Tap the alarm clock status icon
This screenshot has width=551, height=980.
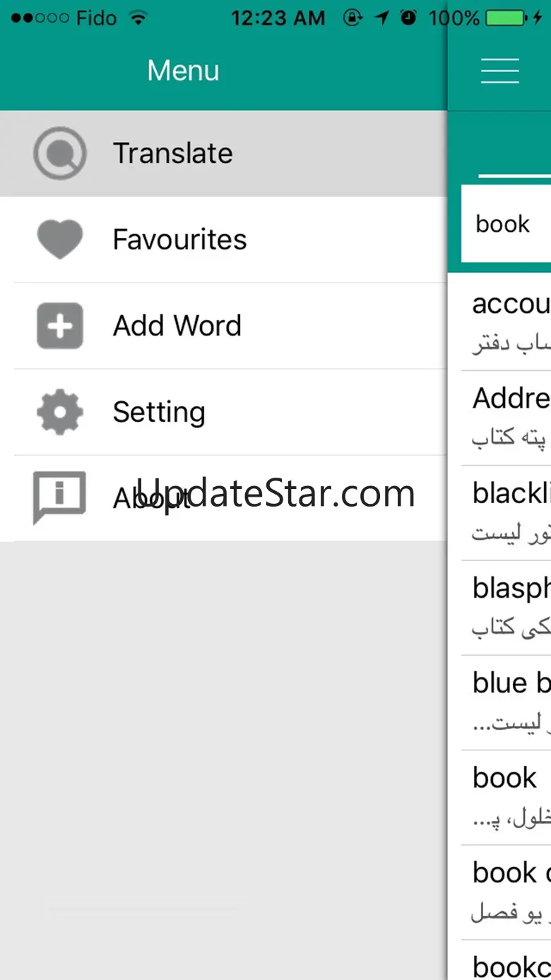coord(408,18)
